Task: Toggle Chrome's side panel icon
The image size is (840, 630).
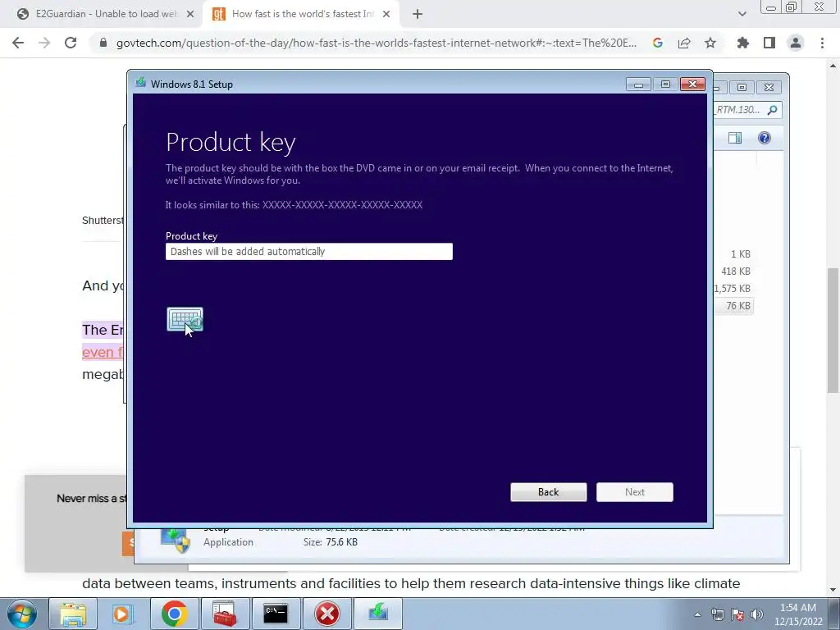Action: point(769,43)
